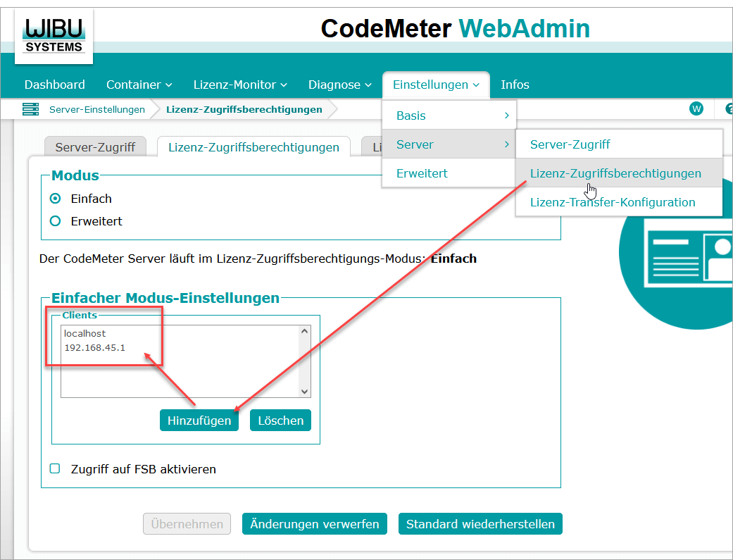The width and height of the screenshot is (733, 560).
Task: Choose Lizenz-Transfer-Konfiguration from the Server submenu
Action: click(x=619, y=202)
